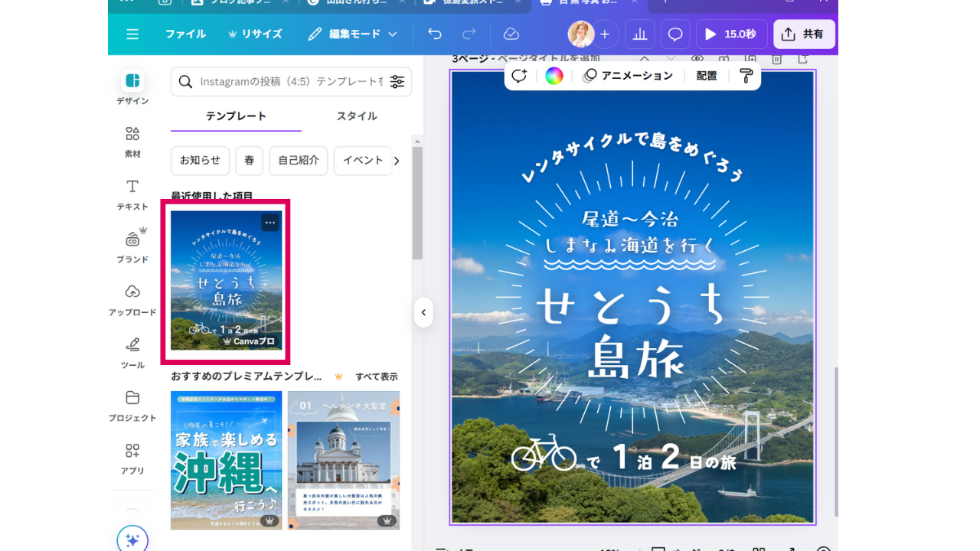Open the comments speech bubble
The image size is (980, 551).
coord(675,34)
